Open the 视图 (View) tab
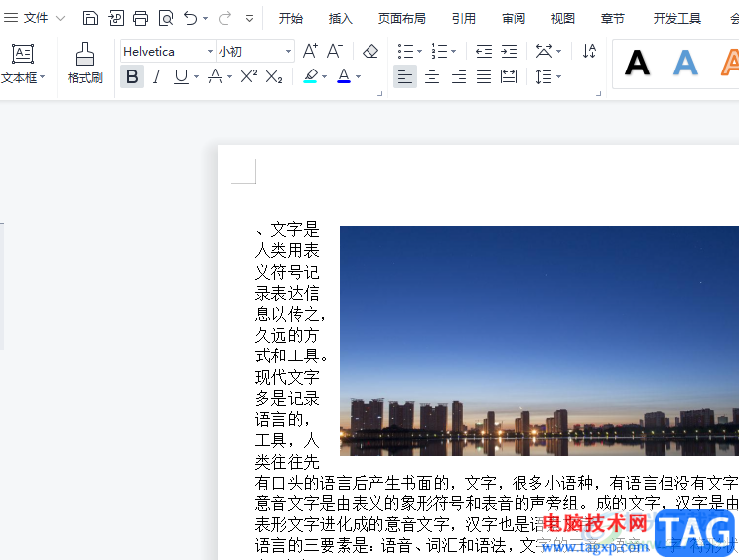Screen dimensions: 739x560 563,18
